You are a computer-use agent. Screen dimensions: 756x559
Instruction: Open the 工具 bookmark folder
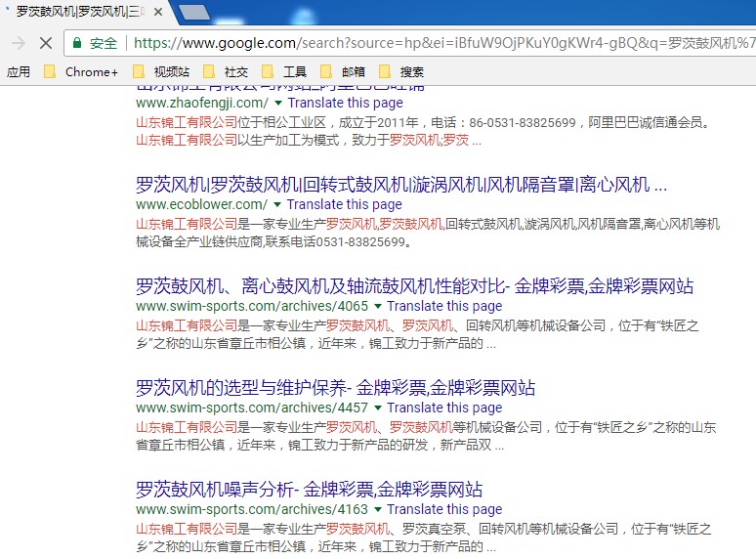(x=284, y=71)
